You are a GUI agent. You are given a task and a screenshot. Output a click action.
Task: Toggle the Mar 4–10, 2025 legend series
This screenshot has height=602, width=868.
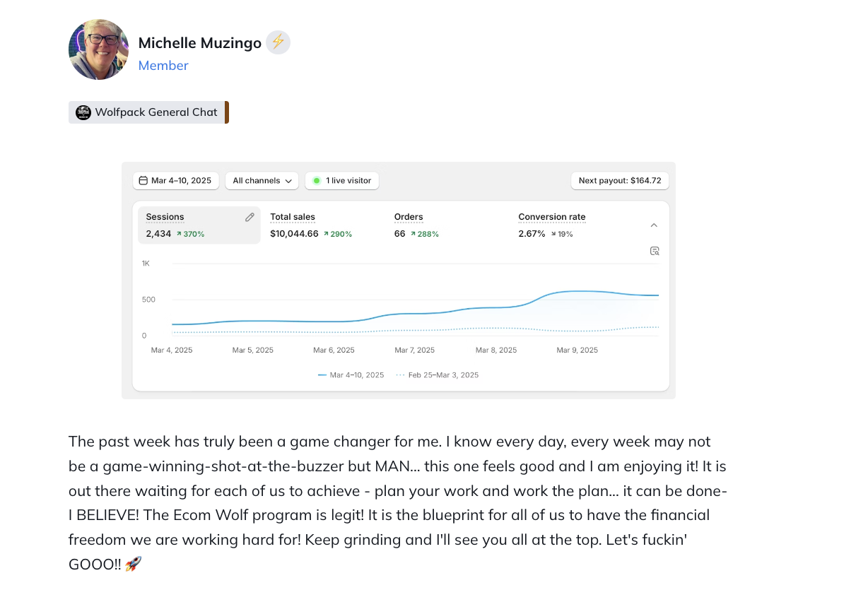[x=351, y=375]
